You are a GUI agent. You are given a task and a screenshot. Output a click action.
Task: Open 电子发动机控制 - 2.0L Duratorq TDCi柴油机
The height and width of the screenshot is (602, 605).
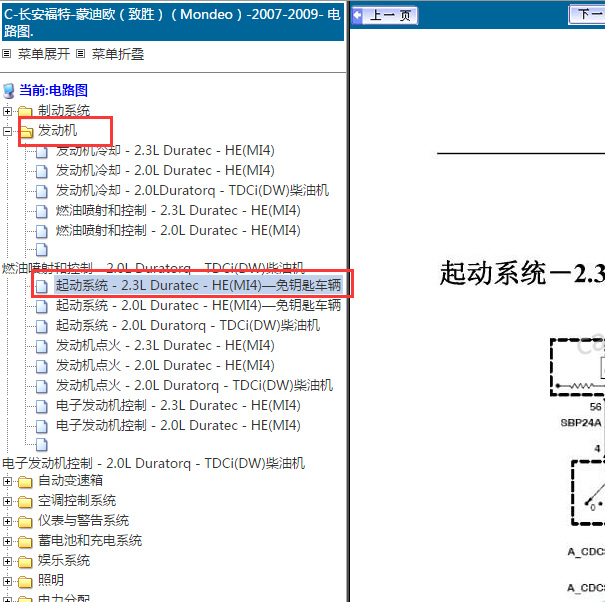tap(154, 463)
